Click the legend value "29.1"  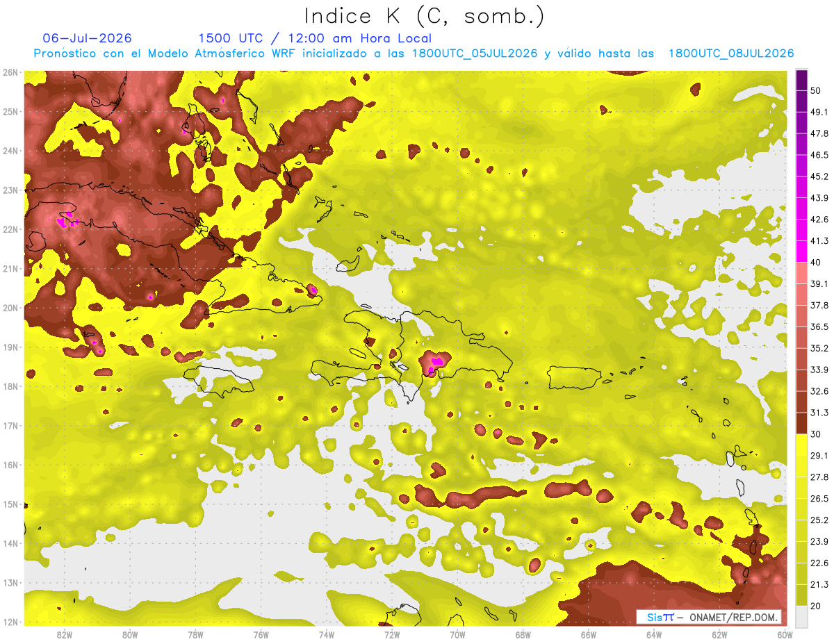tap(819, 455)
